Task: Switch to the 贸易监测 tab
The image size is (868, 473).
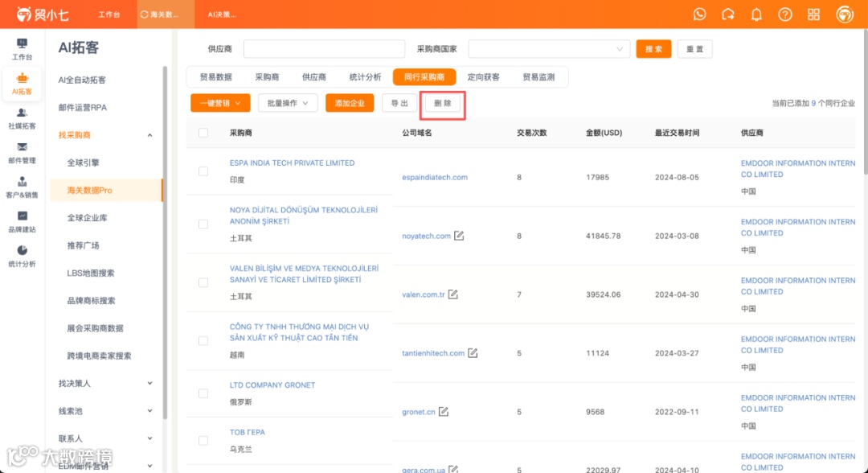Action: 538,77
